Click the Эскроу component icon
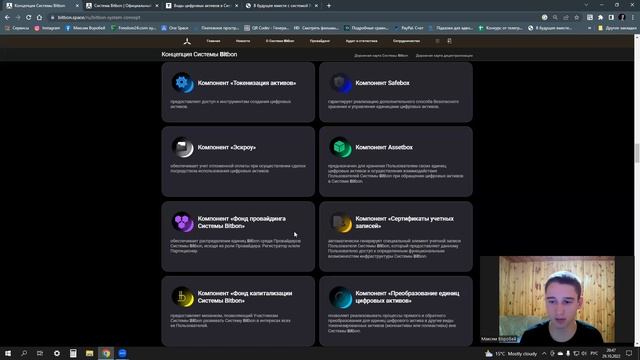640x360 pixels. 182,147
